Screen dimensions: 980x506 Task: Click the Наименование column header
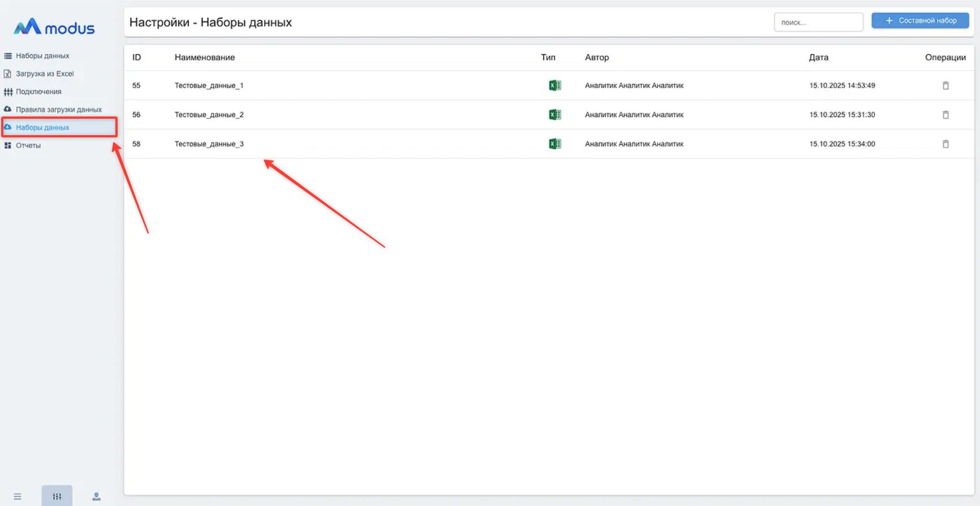(204, 57)
